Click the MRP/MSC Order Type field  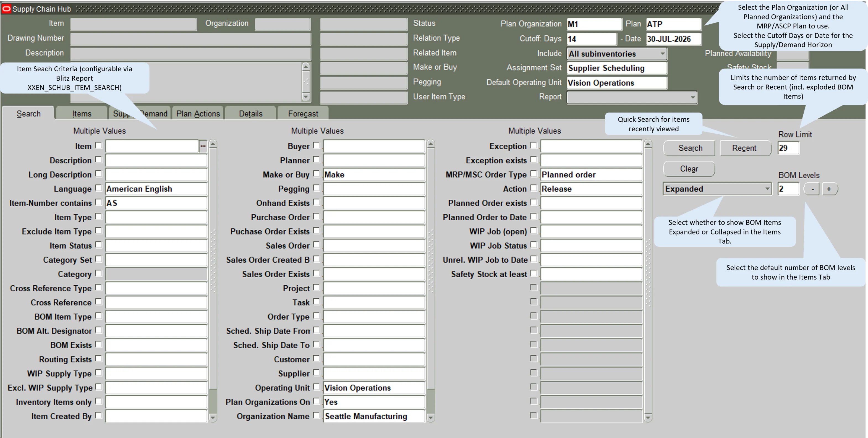[x=591, y=175]
